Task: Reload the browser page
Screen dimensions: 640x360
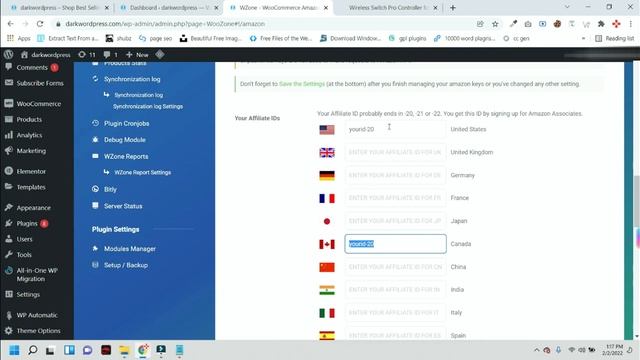Action: pos(40,24)
